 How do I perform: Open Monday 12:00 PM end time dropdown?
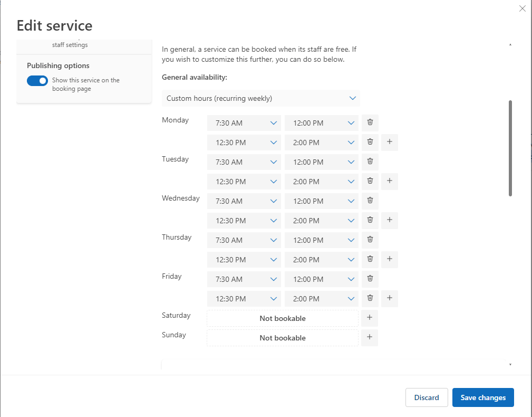click(321, 123)
